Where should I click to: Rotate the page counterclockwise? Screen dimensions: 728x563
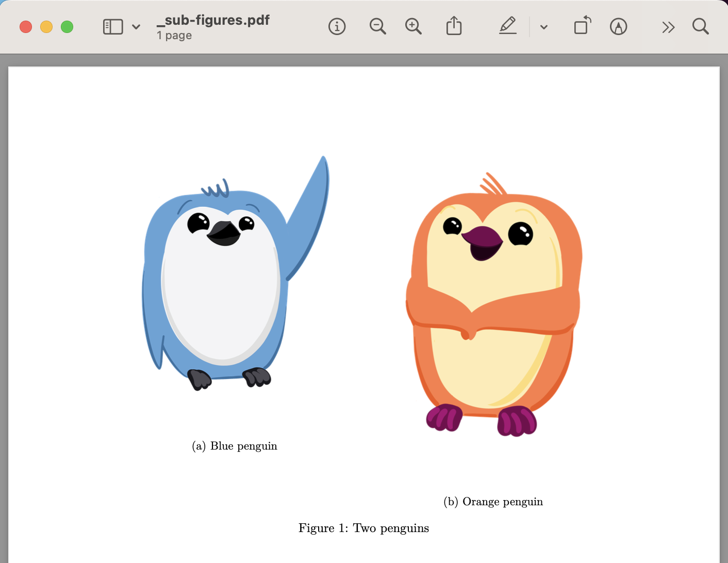pyautogui.click(x=582, y=26)
